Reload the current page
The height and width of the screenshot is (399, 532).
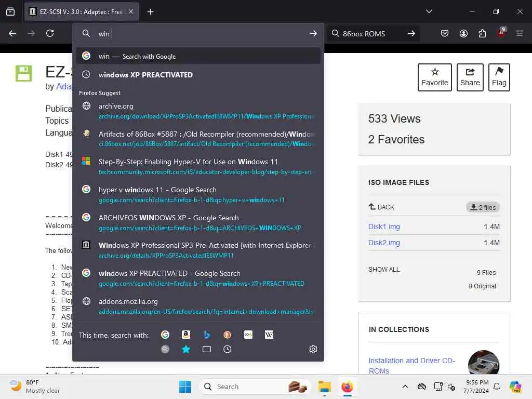50,33
